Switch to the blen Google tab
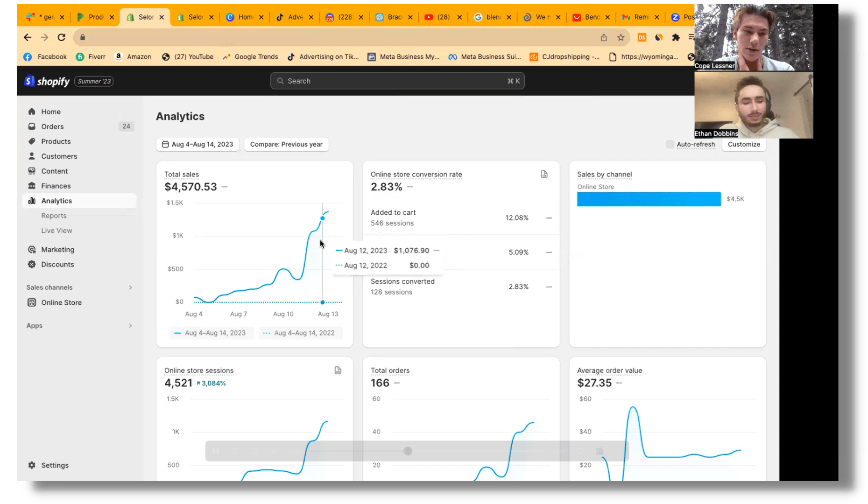The width and height of the screenshot is (868, 504). point(493,17)
